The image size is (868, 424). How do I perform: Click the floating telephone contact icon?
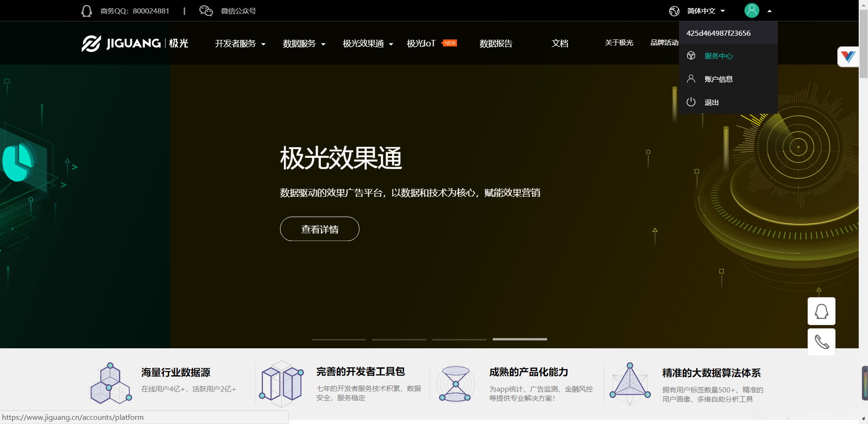pos(821,342)
